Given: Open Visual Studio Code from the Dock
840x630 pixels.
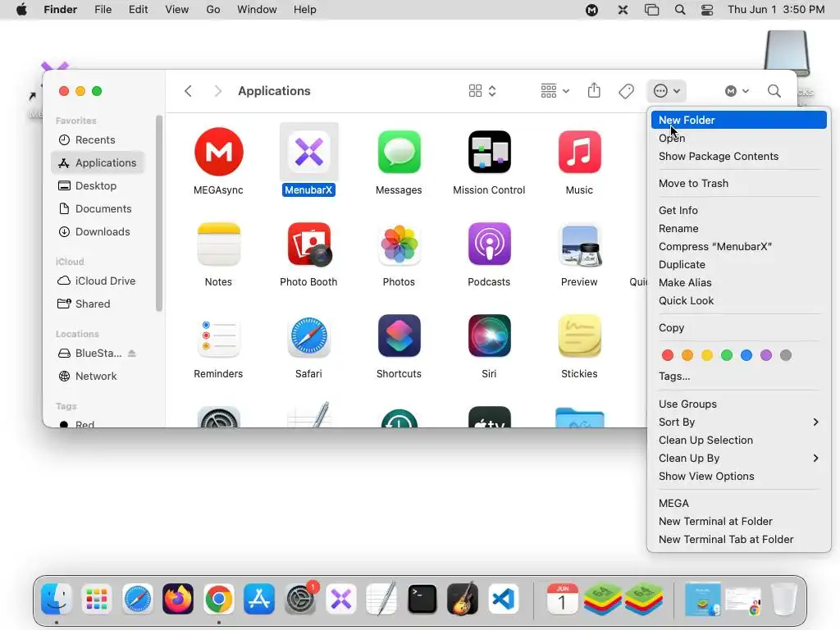Looking at the screenshot, I should [504, 599].
